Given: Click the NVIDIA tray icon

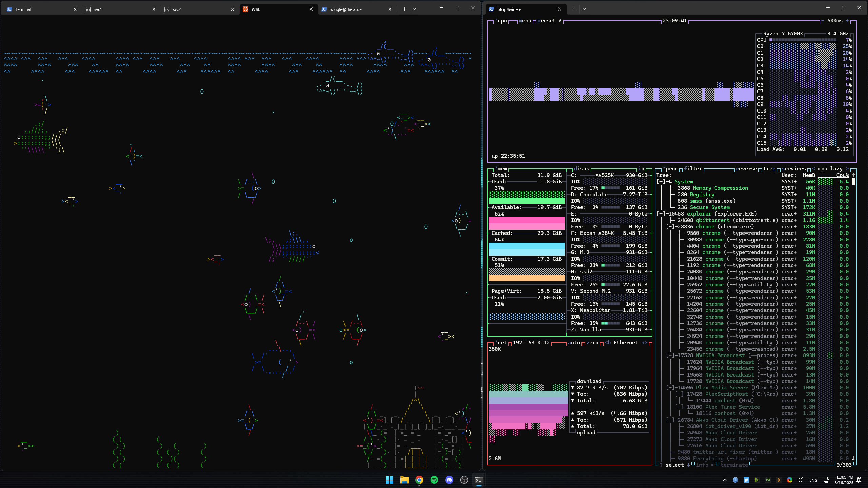Looking at the screenshot, I should coord(768,480).
